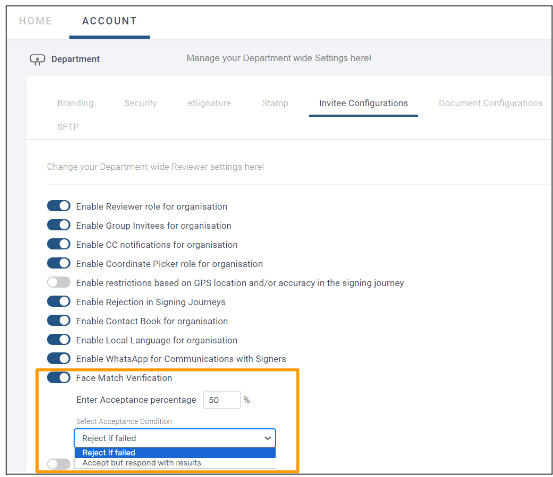Disable Group Invitees for organisation switch
This screenshot has width=553, height=477.
[59, 225]
